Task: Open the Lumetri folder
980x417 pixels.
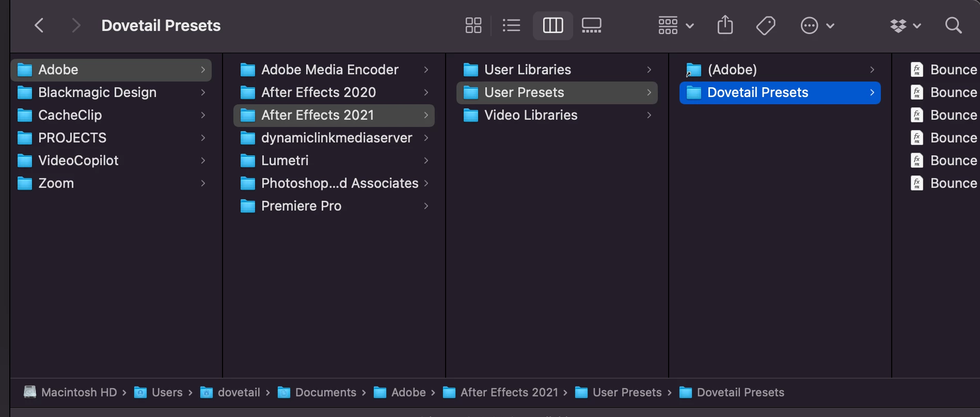Action: [x=334, y=161]
